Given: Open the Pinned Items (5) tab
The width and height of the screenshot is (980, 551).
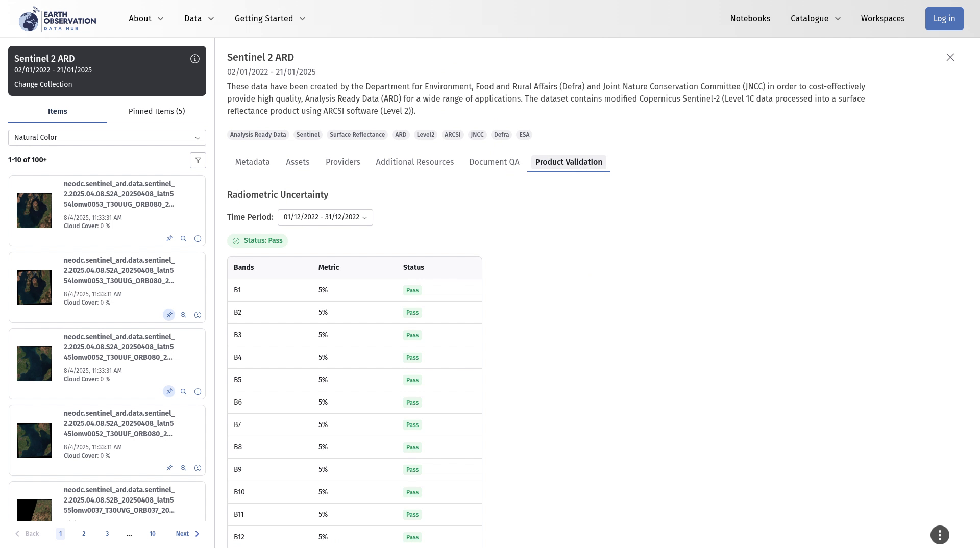Looking at the screenshot, I should pyautogui.click(x=157, y=111).
